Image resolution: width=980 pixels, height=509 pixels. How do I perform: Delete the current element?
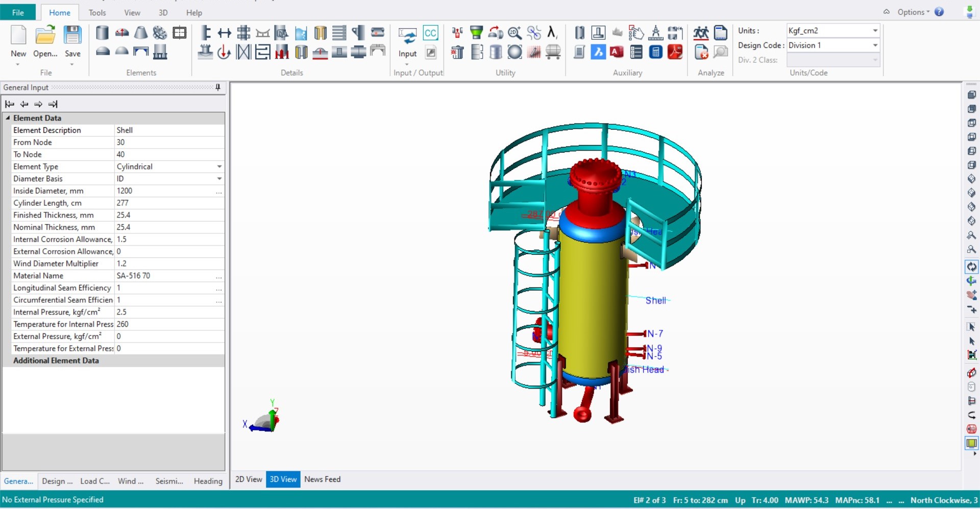tap(457, 52)
